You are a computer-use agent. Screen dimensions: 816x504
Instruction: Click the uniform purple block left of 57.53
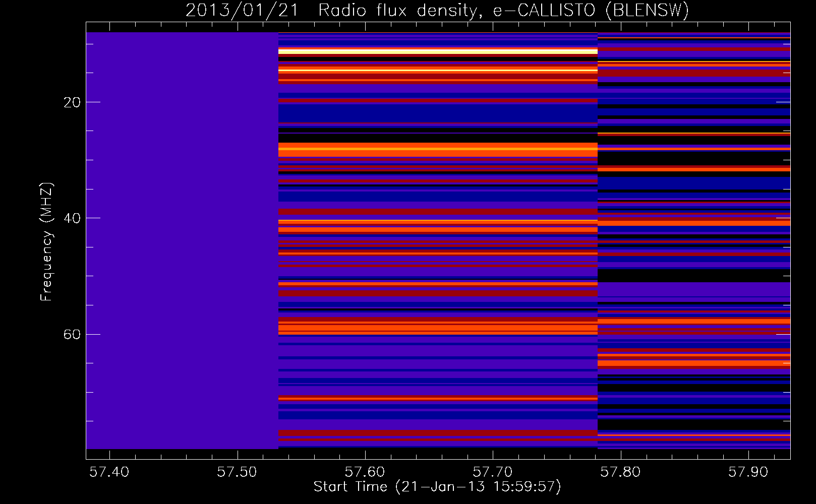182,240
